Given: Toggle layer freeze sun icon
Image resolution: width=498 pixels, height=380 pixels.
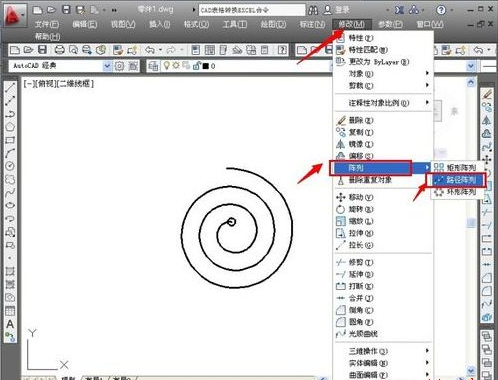Looking at the screenshot, I should click(x=176, y=66).
